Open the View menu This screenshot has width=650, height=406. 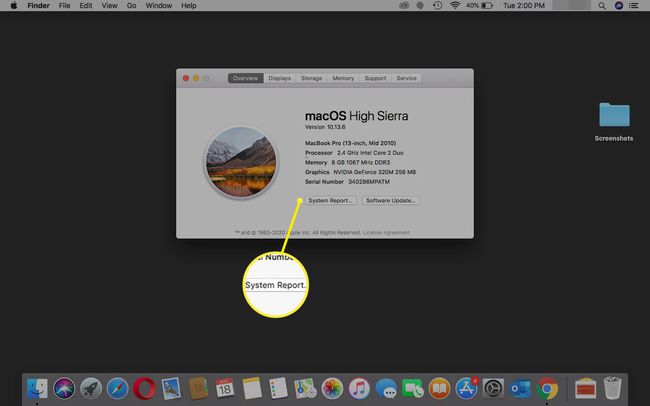click(x=109, y=6)
